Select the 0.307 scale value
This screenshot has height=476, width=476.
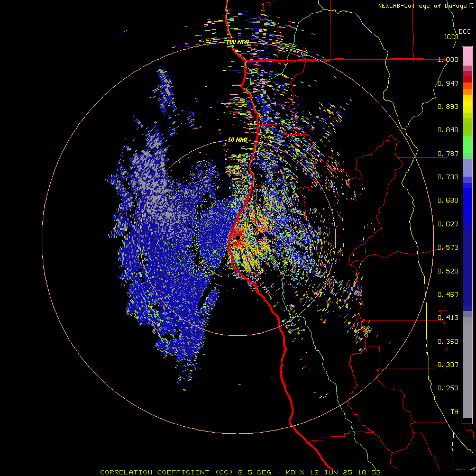[x=448, y=365]
